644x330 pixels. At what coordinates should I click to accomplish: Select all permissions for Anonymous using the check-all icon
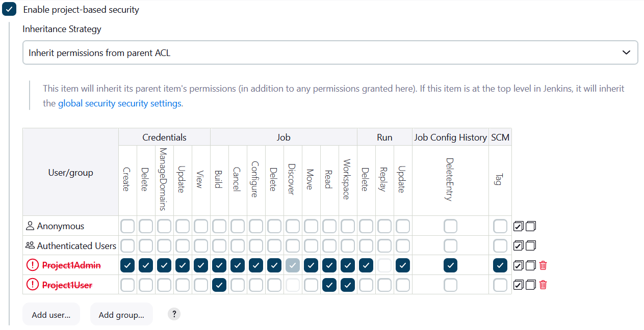[519, 226]
